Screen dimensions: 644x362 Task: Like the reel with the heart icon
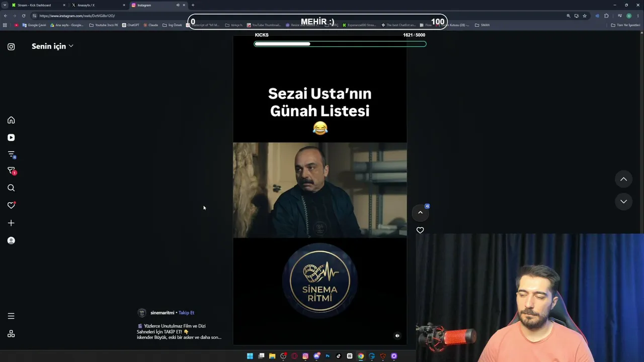[420, 230]
